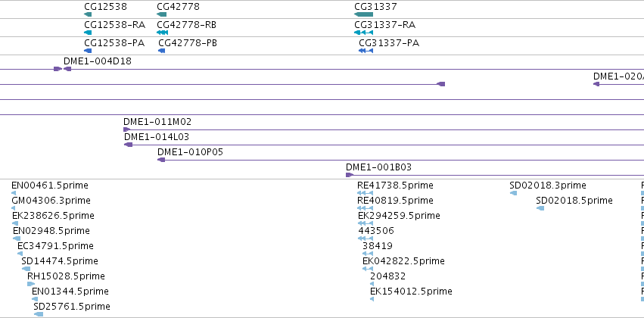Image resolution: width=644 pixels, height=318 pixels.
Task: Click the CG42778-PB label text
Action: (188, 42)
